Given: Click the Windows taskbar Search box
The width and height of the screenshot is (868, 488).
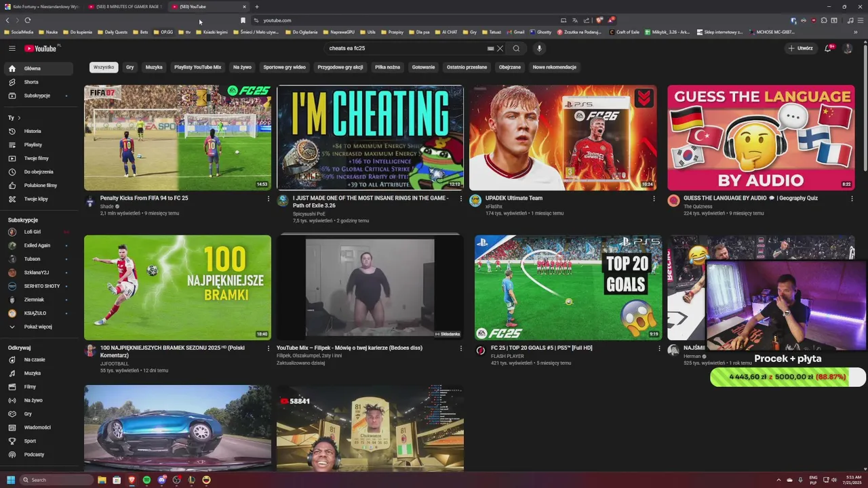Looking at the screenshot, I should pyautogui.click(x=56, y=480).
